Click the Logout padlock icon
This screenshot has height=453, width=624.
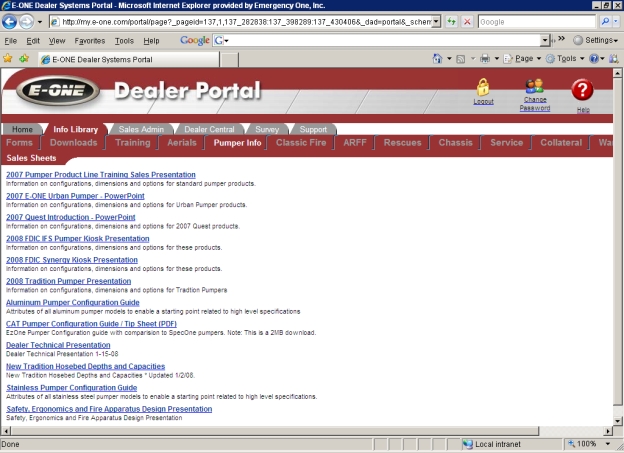(x=483, y=87)
